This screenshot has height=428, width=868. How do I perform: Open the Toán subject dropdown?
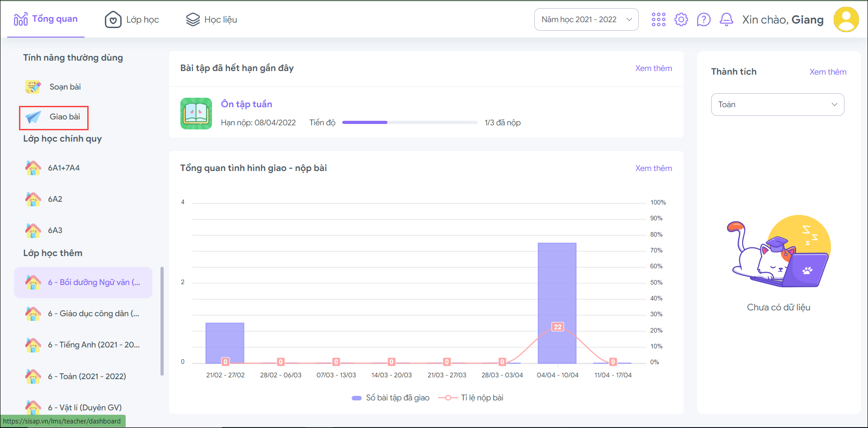(x=777, y=105)
